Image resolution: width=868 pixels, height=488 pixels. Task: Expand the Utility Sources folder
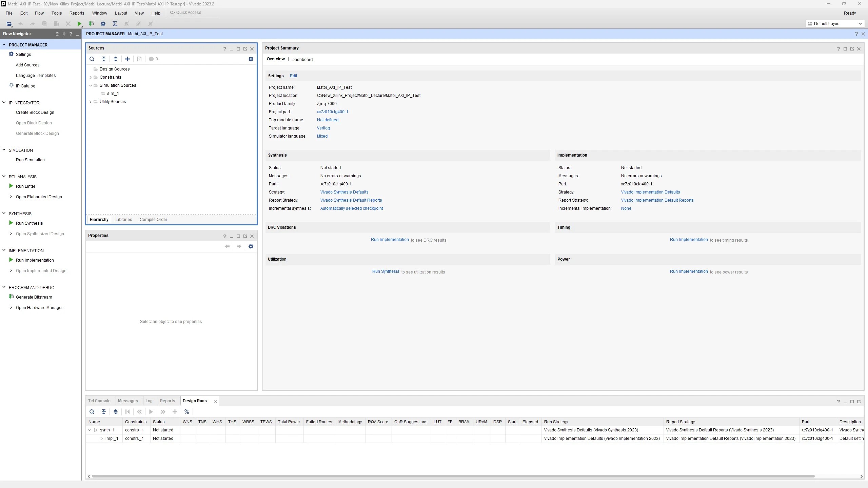(x=91, y=102)
